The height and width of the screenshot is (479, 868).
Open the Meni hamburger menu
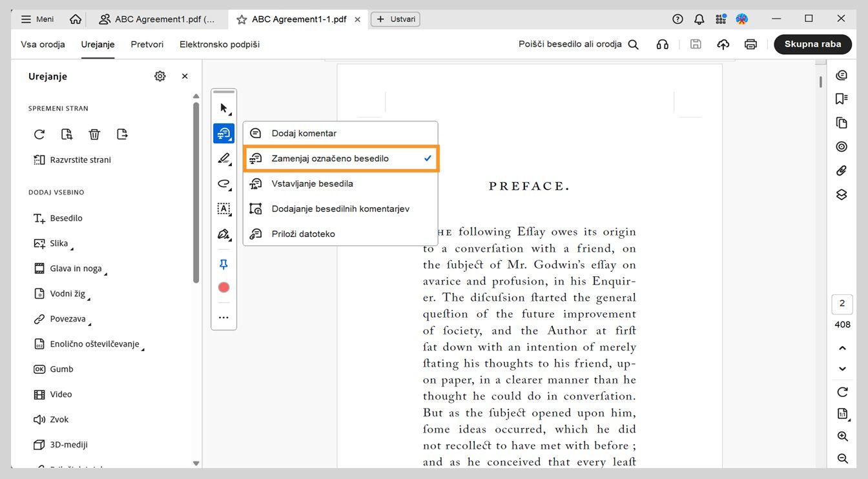[37, 19]
